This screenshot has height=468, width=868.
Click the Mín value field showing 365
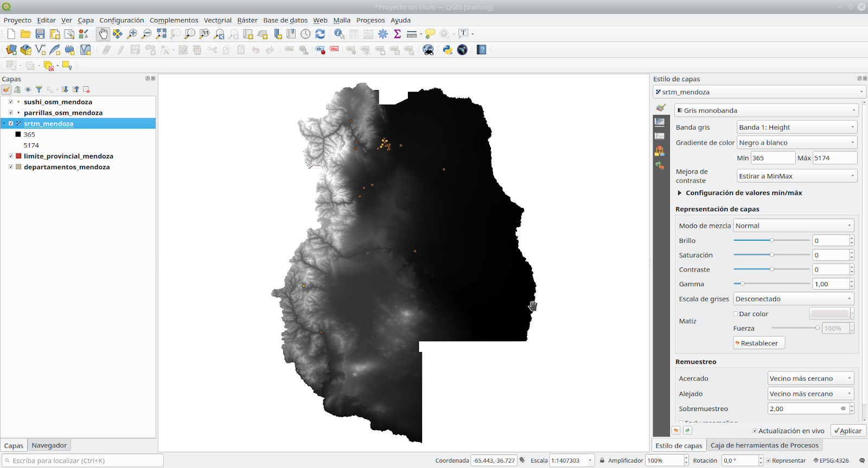pyautogui.click(x=773, y=158)
